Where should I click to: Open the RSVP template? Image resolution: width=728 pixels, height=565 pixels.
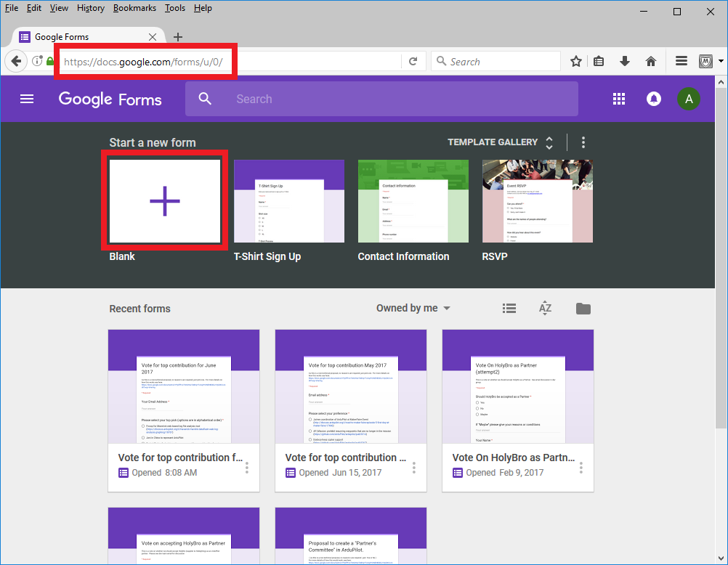pyautogui.click(x=537, y=201)
